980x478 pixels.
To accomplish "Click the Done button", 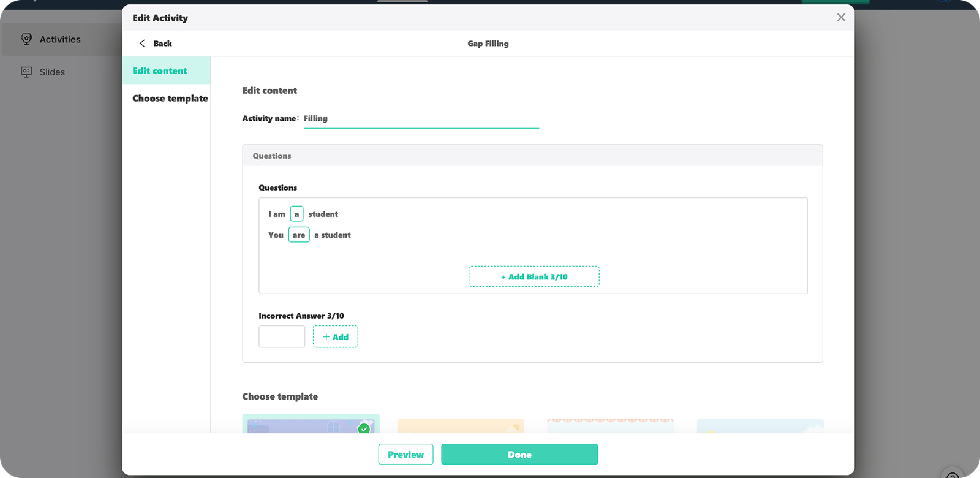I will (519, 455).
